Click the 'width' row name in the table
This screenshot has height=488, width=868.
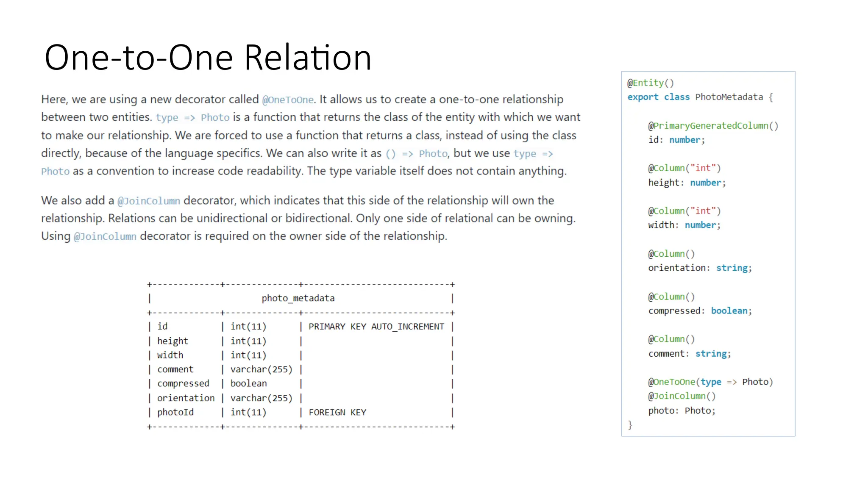tap(170, 355)
